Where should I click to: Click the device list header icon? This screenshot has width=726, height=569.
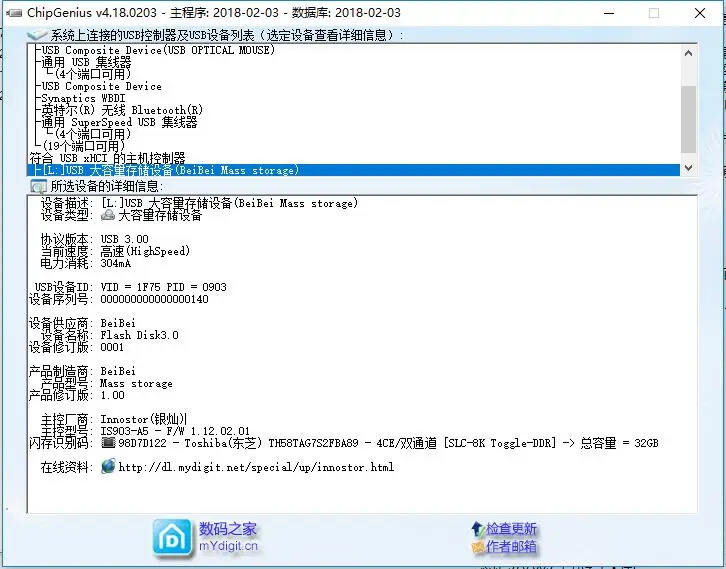[x=37, y=35]
